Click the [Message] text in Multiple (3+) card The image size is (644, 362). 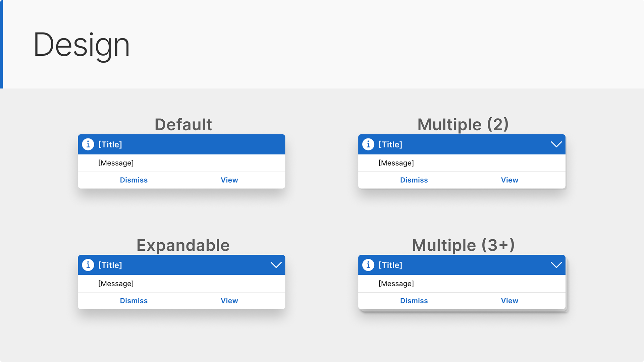click(x=396, y=284)
